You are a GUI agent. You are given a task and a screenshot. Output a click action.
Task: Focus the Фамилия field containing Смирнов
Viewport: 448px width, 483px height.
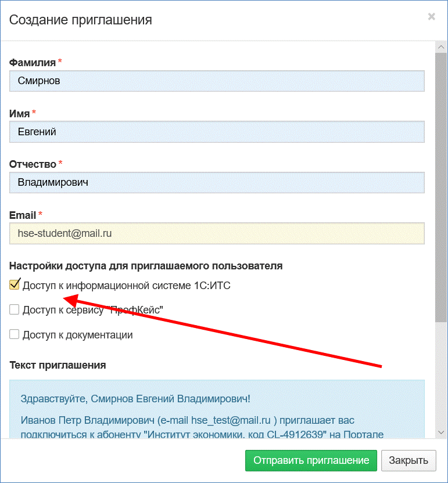(x=217, y=81)
